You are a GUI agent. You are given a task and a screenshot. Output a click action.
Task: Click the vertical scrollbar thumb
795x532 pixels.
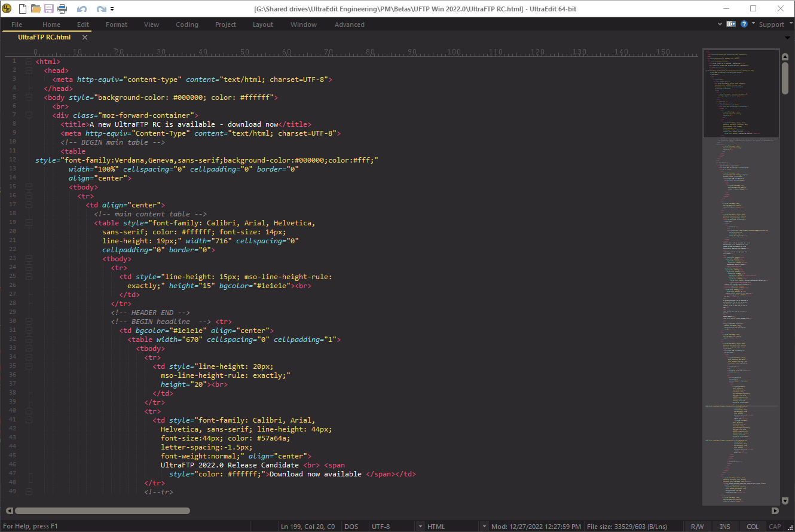coord(785,78)
